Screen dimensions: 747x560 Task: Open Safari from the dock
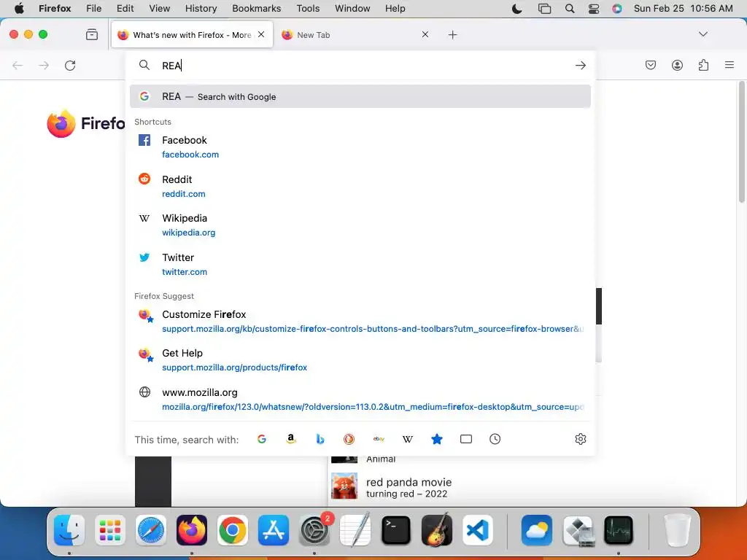[151, 530]
